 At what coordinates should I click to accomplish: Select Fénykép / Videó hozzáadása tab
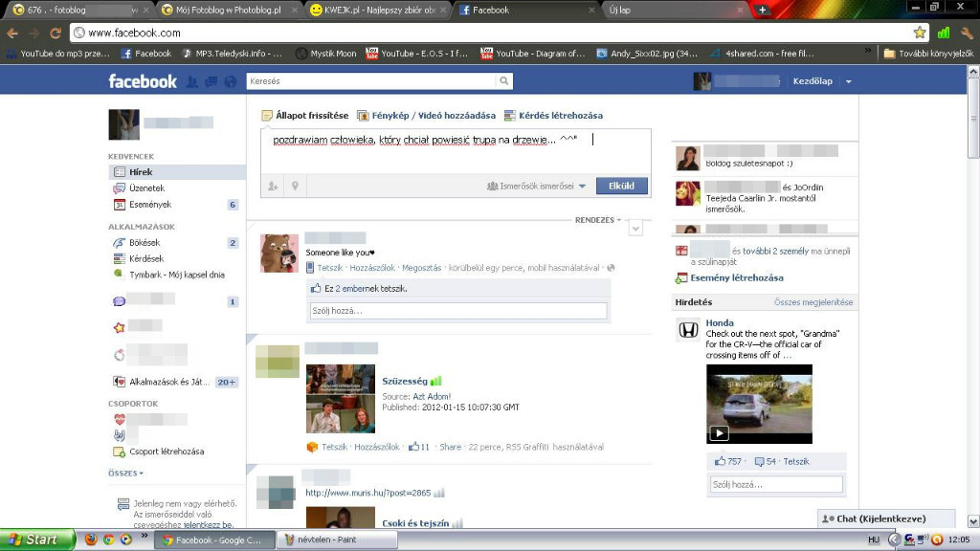[x=426, y=116]
